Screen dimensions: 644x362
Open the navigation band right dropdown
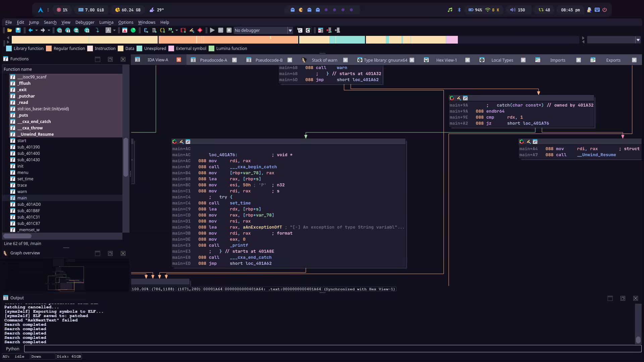click(x=638, y=40)
